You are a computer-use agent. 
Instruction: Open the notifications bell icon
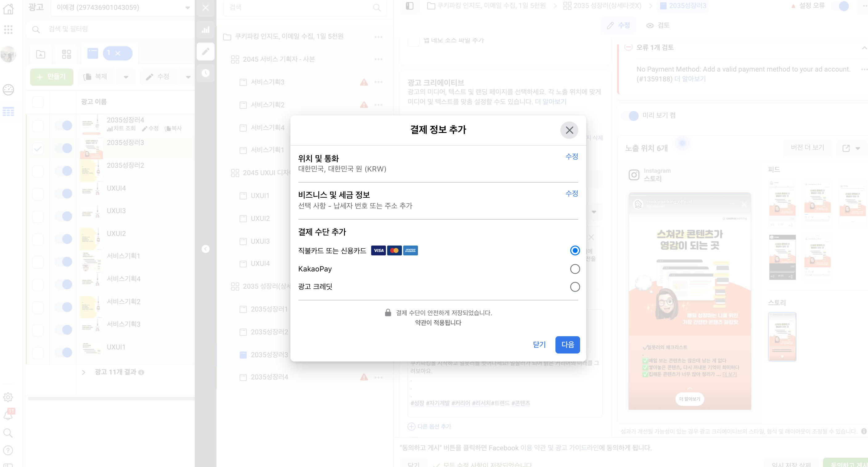pos(8,415)
